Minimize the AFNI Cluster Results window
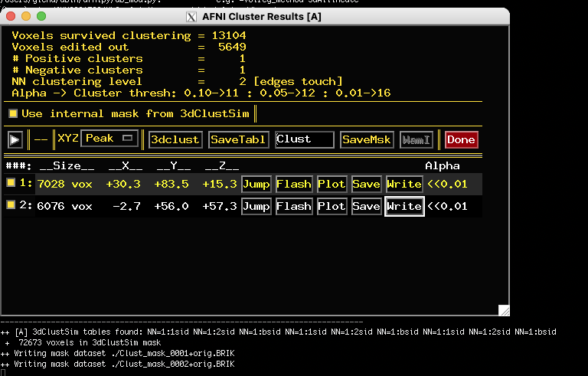 tap(26, 16)
